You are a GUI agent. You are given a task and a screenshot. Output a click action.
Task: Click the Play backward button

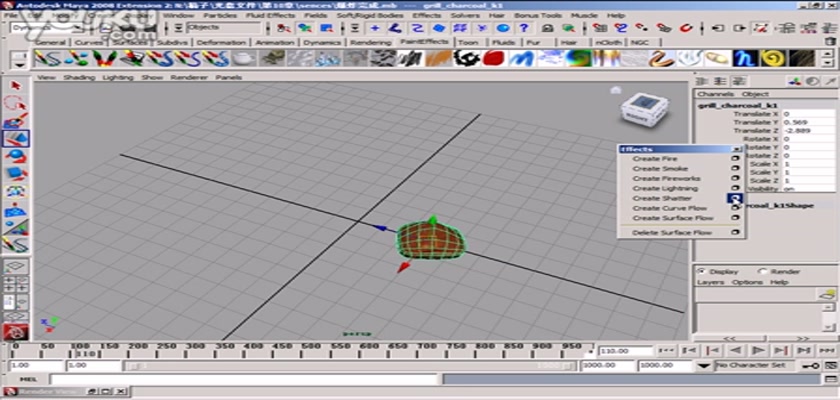(x=736, y=350)
